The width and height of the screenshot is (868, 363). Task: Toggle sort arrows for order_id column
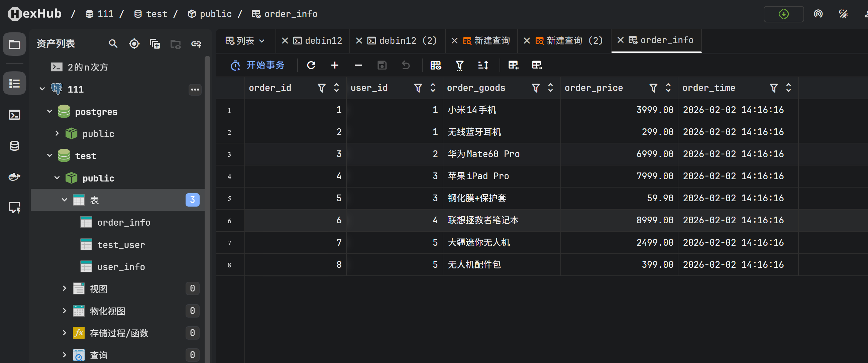click(336, 88)
